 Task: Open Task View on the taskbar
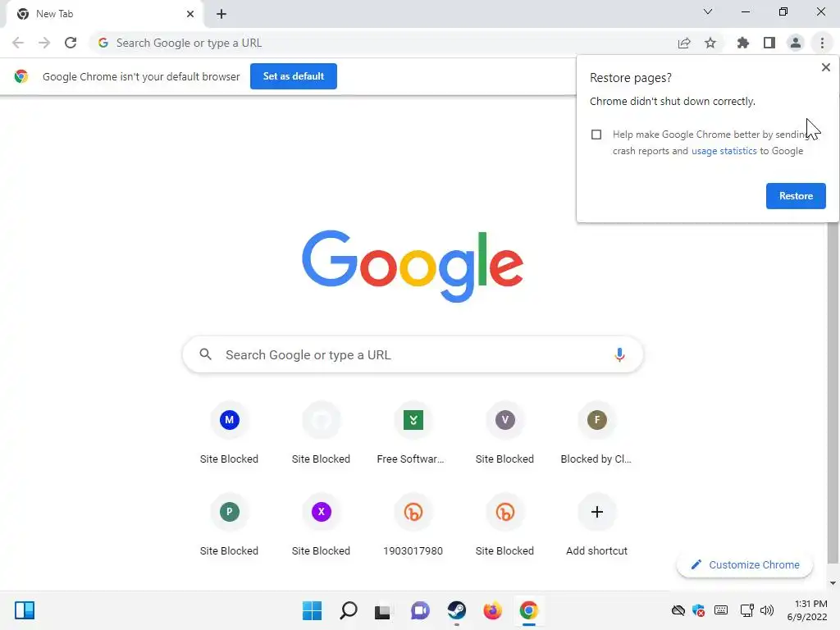point(382,610)
